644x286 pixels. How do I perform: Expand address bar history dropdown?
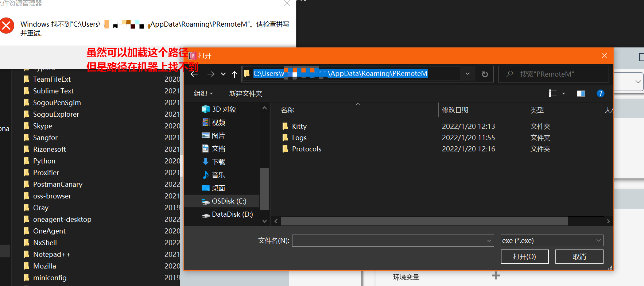pos(468,74)
